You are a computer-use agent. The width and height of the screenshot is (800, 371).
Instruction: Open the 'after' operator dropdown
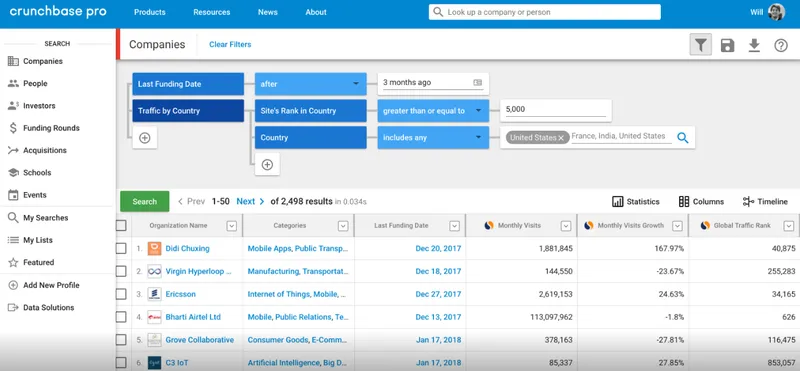[311, 84]
